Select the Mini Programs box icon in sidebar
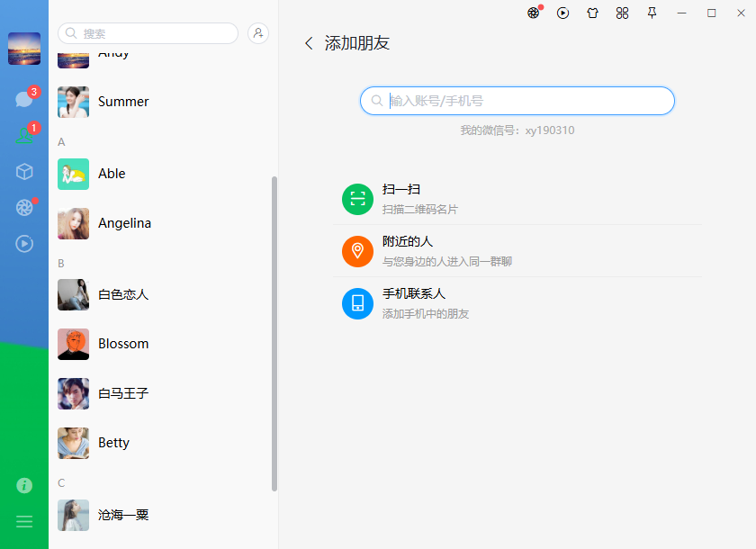 click(24, 171)
